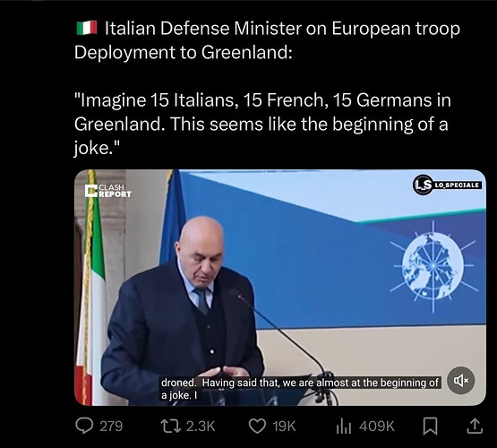Like the tweet with the heart icon
This screenshot has width=497, height=448.
click(257, 426)
